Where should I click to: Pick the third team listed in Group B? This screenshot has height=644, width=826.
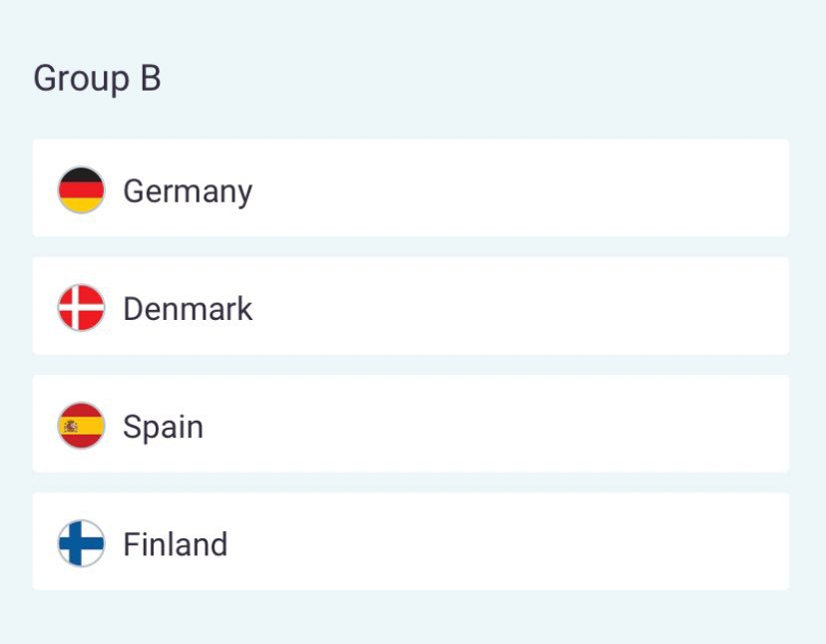coord(163,427)
